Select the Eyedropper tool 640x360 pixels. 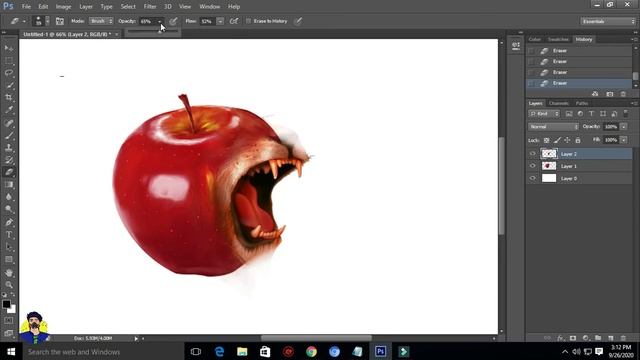coord(9,110)
